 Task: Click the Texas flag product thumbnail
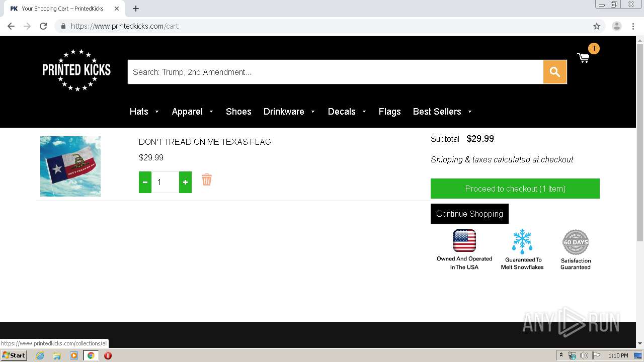pyautogui.click(x=70, y=166)
